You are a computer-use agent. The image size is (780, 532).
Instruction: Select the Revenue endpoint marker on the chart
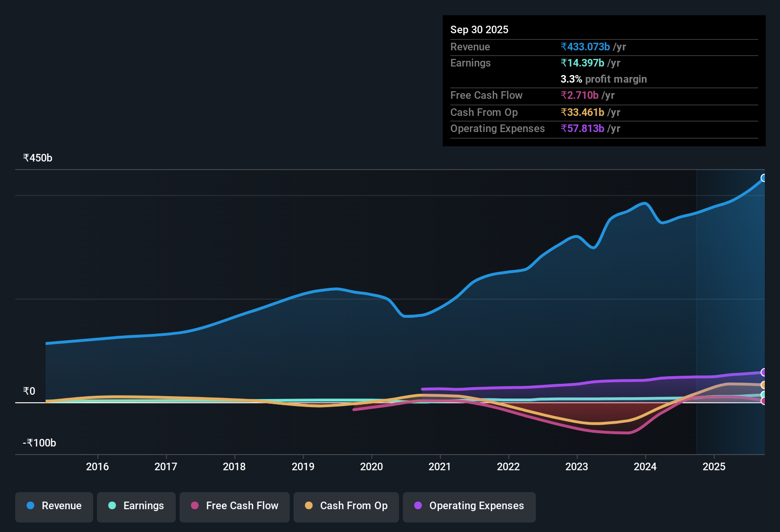pos(764,178)
